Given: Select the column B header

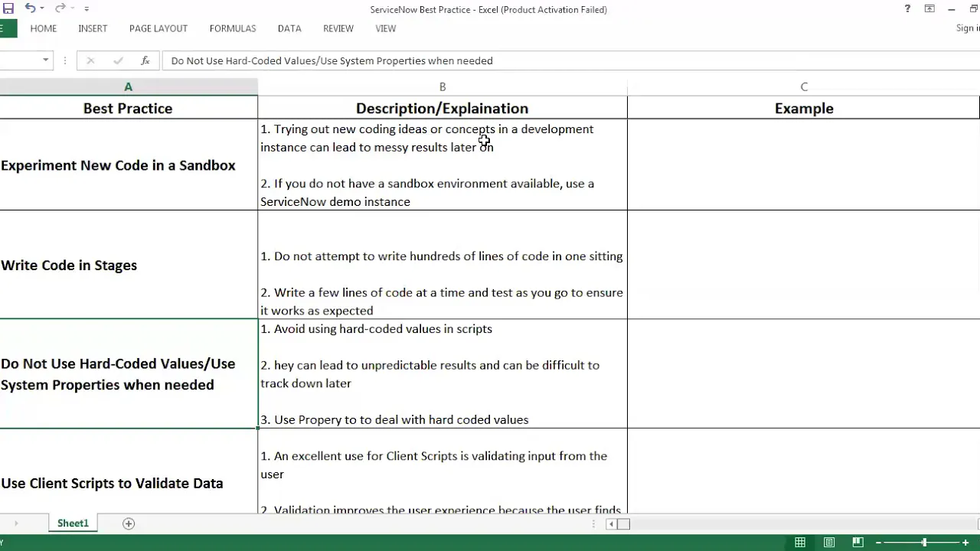Looking at the screenshot, I should click(x=443, y=87).
